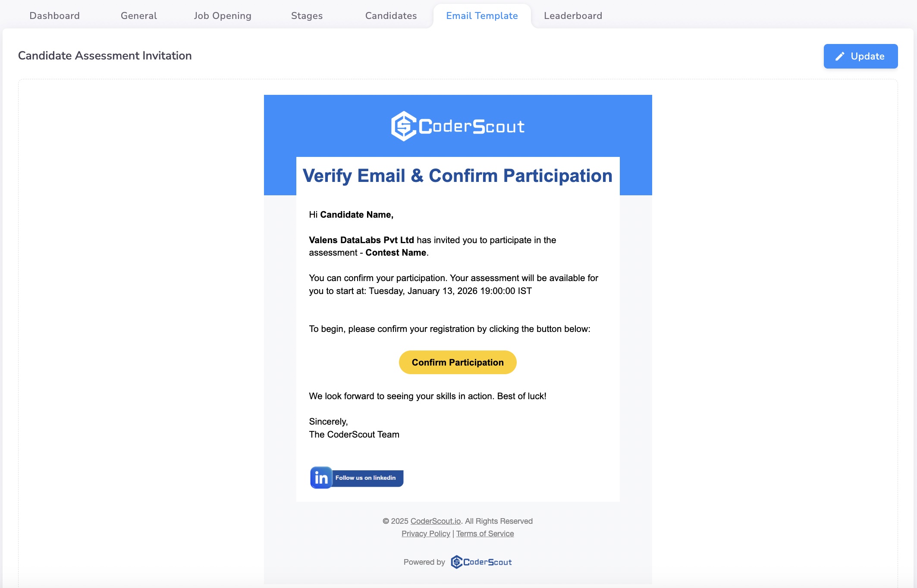
Task: Select the Stages tab
Action: (x=307, y=16)
